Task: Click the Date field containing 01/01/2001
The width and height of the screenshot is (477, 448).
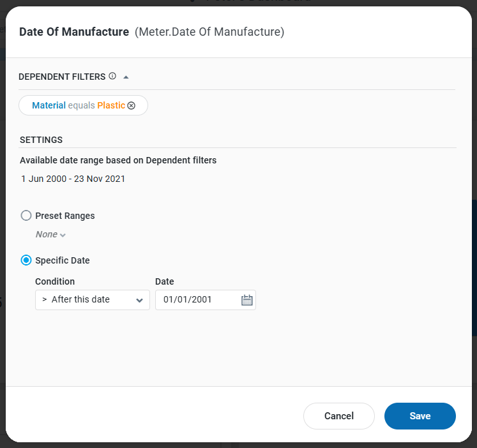Action: click(x=197, y=300)
